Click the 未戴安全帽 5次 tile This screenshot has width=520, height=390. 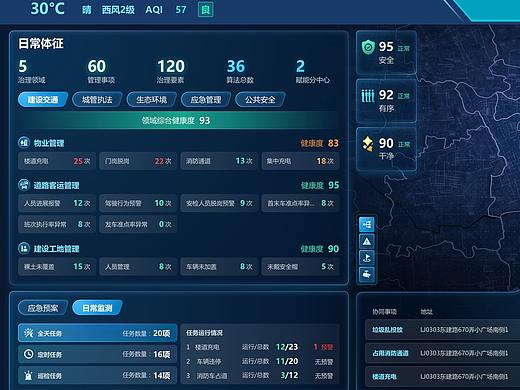click(300, 266)
